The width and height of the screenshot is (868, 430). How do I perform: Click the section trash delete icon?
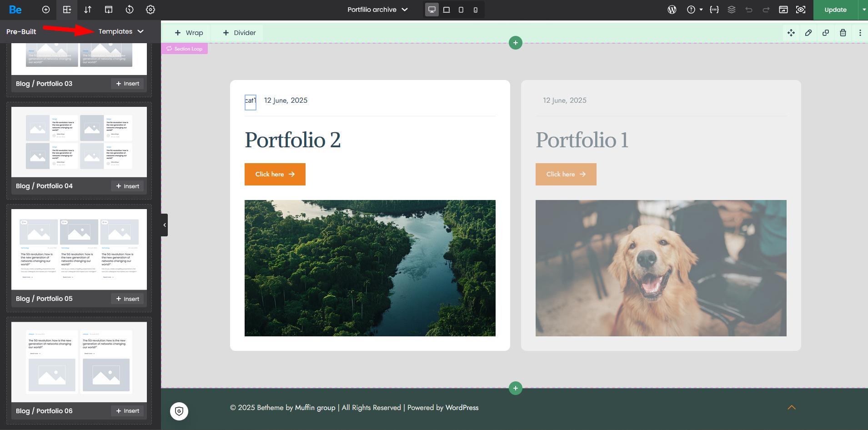tap(843, 33)
